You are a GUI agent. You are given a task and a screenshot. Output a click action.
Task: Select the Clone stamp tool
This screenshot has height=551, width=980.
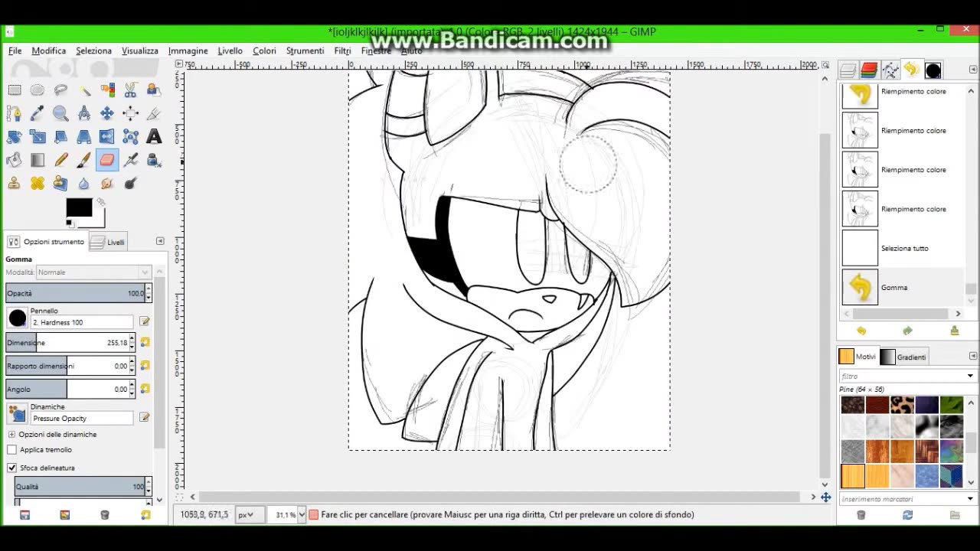coord(14,184)
